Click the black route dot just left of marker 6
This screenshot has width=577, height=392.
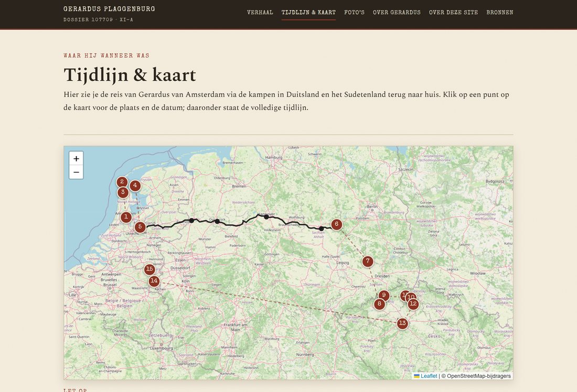click(x=321, y=228)
